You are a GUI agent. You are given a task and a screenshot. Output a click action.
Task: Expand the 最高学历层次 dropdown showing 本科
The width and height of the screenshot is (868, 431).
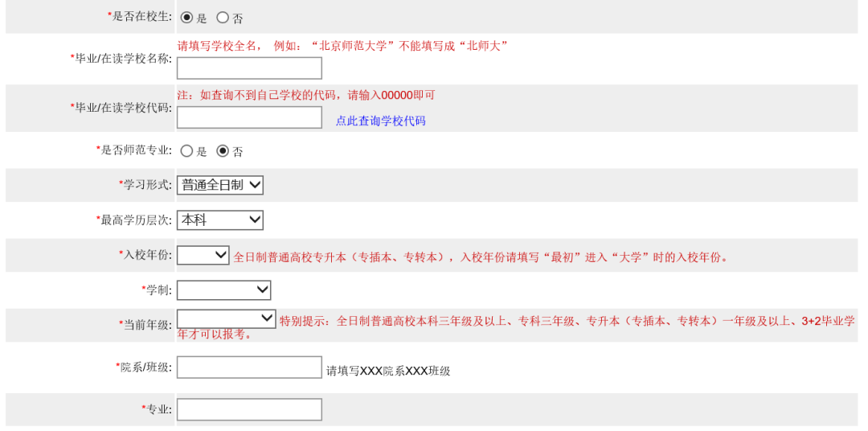(220, 220)
